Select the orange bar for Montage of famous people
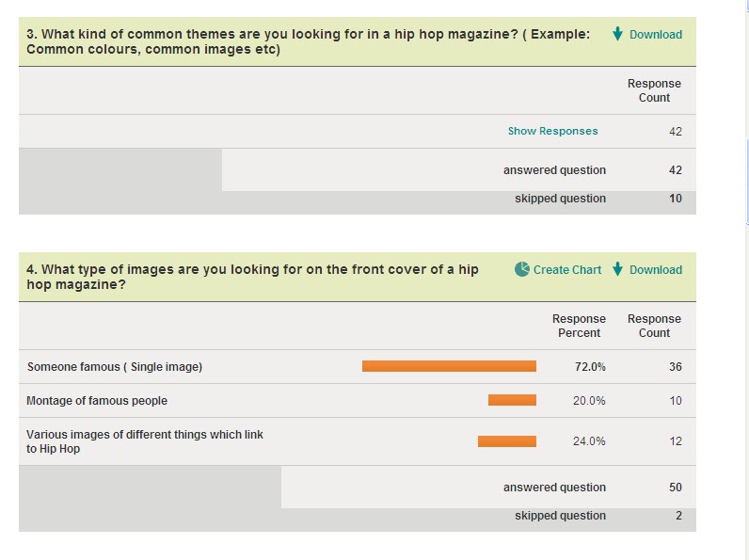 point(512,400)
